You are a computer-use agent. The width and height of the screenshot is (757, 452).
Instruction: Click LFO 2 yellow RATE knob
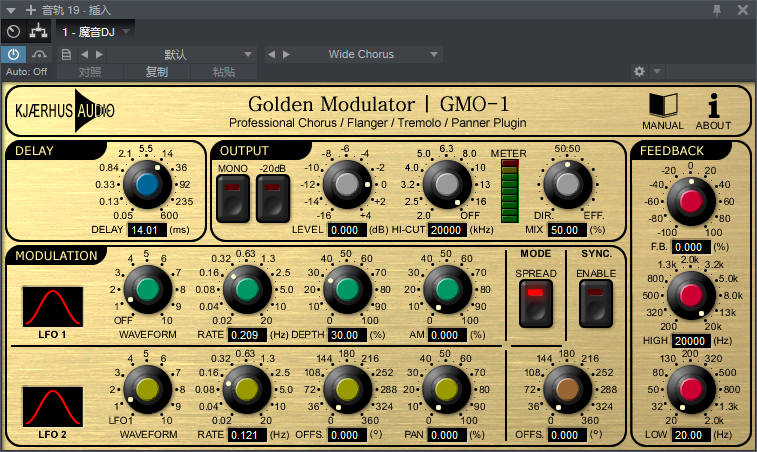[x=247, y=389]
